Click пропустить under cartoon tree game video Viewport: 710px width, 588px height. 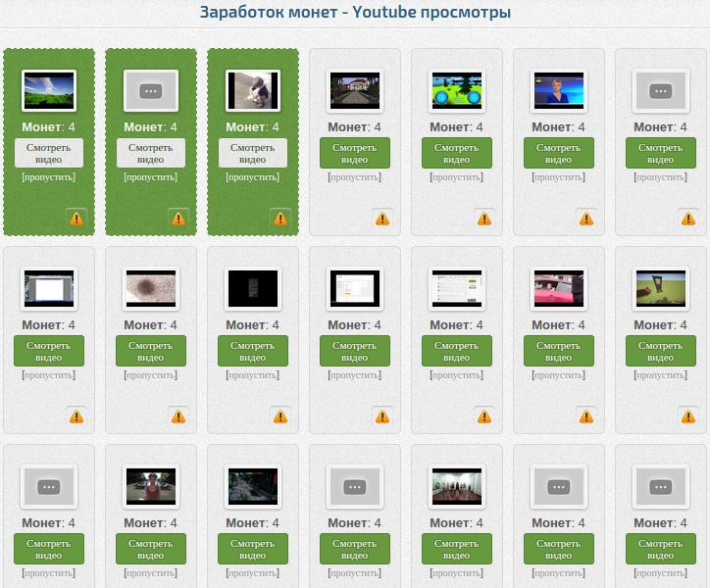click(456, 177)
